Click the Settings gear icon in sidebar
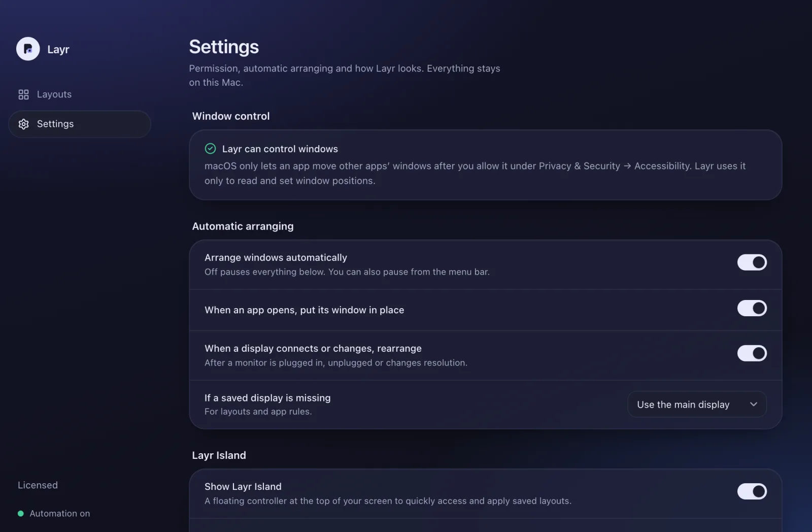This screenshot has width=812, height=532. [x=23, y=124]
